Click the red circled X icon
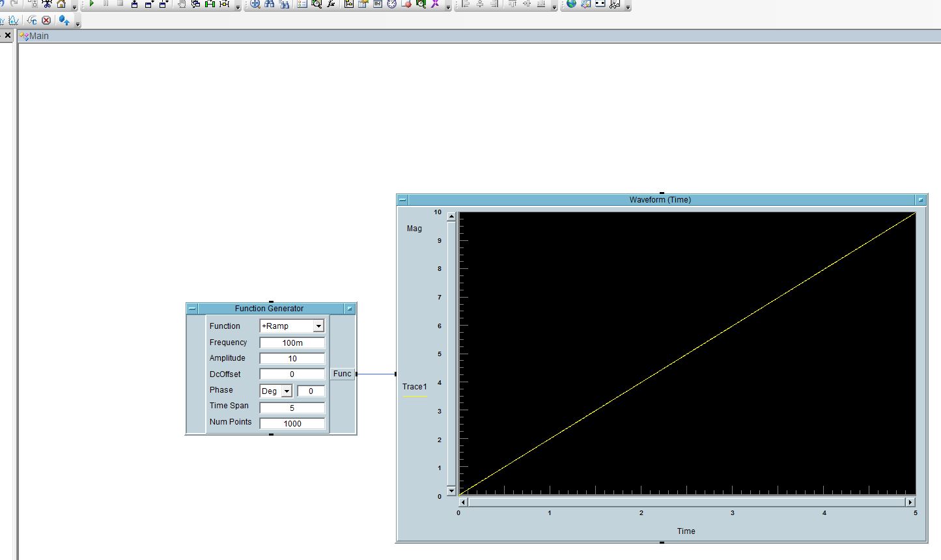This screenshot has width=941, height=560. (46, 20)
